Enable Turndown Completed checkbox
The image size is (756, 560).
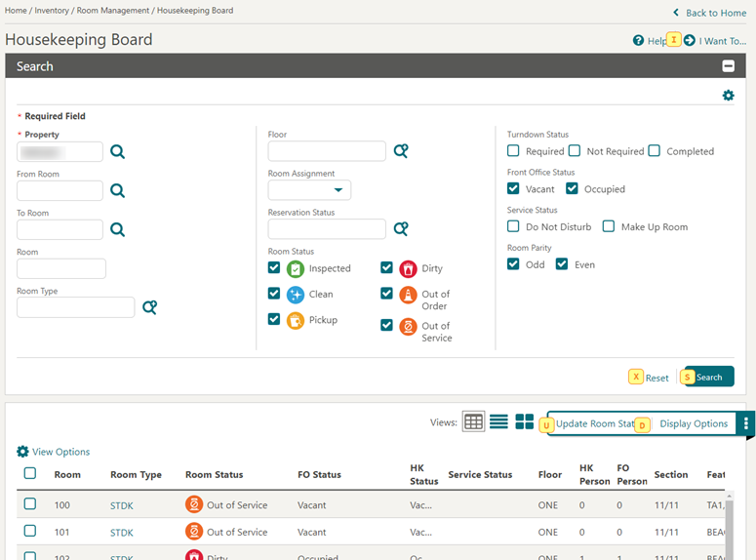pos(655,150)
